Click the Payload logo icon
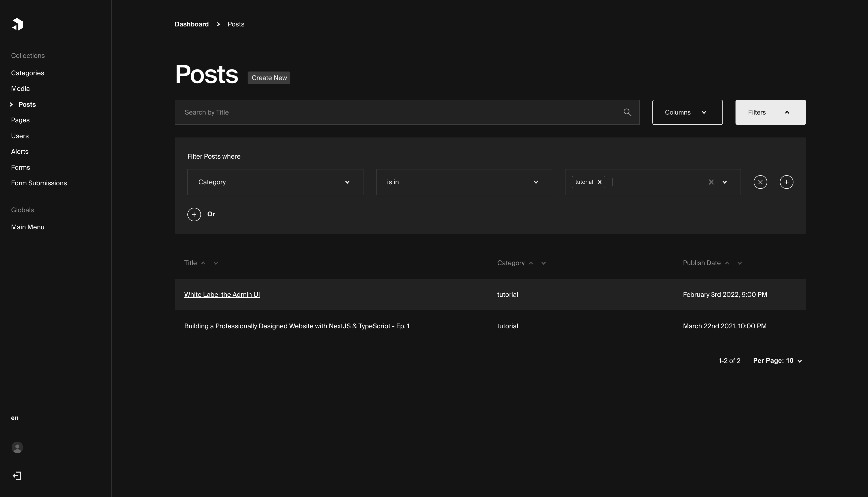Viewport: 868px width, 497px height. click(17, 24)
